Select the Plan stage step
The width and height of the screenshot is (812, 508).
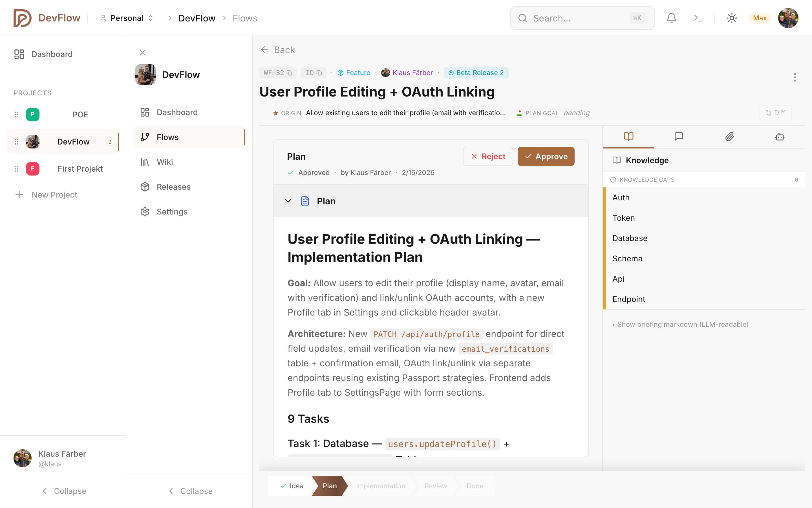(330, 486)
